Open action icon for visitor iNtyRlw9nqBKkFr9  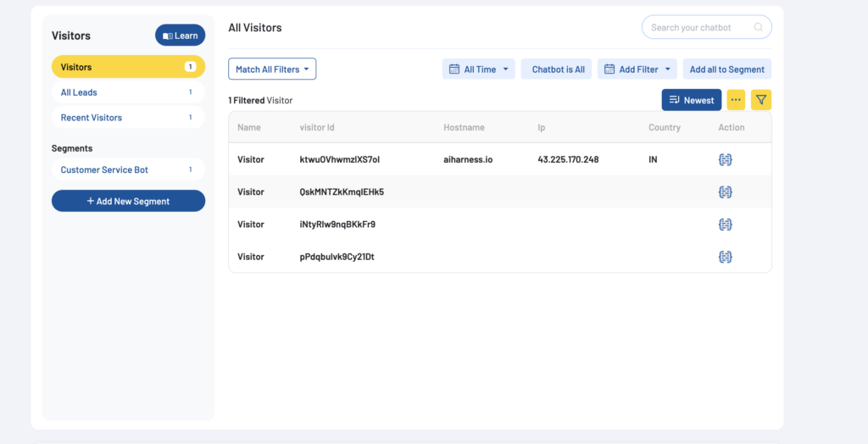point(726,225)
